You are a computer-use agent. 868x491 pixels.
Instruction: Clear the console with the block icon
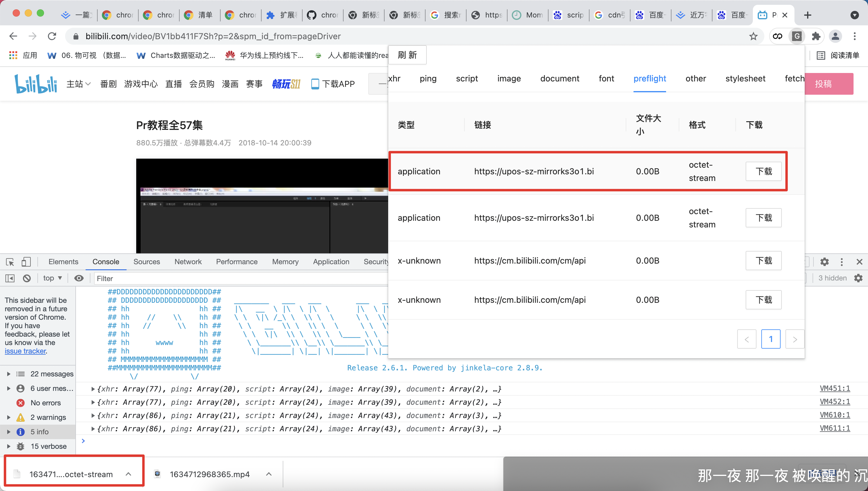click(x=27, y=278)
